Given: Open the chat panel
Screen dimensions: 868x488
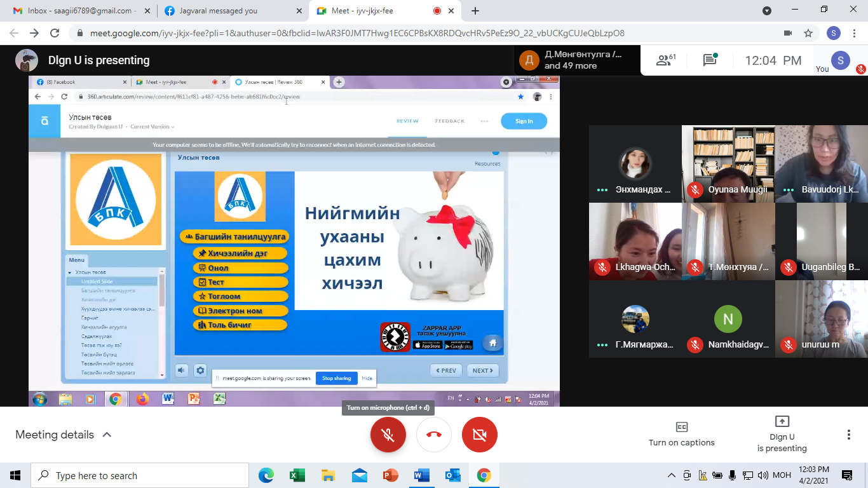Looking at the screenshot, I should pos(710,60).
